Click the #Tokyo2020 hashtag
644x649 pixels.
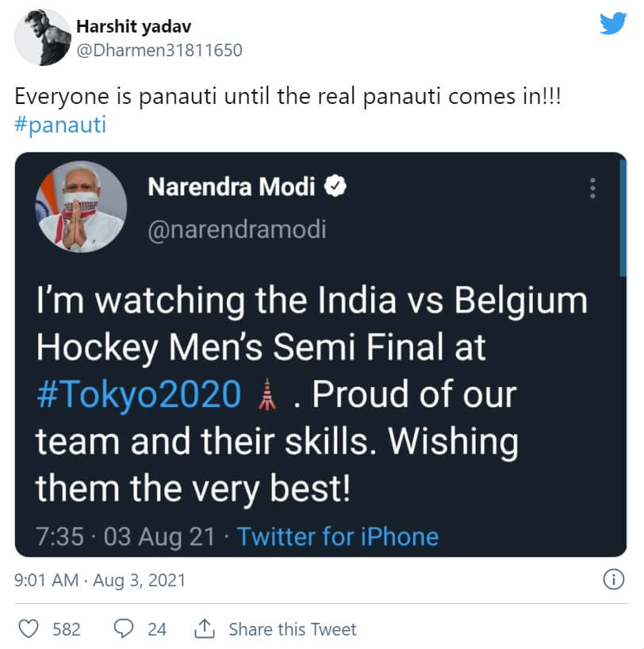[x=139, y=394]
